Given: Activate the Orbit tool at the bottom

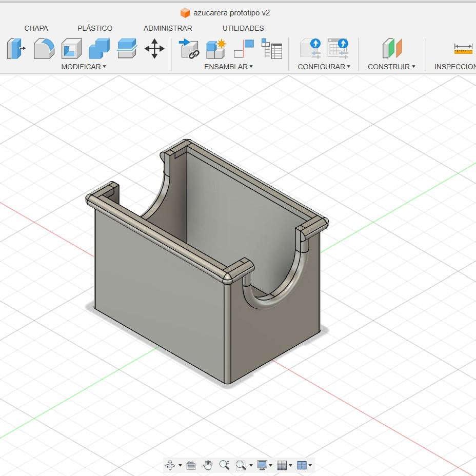Looking at the screenshot, I should [170, 465].
